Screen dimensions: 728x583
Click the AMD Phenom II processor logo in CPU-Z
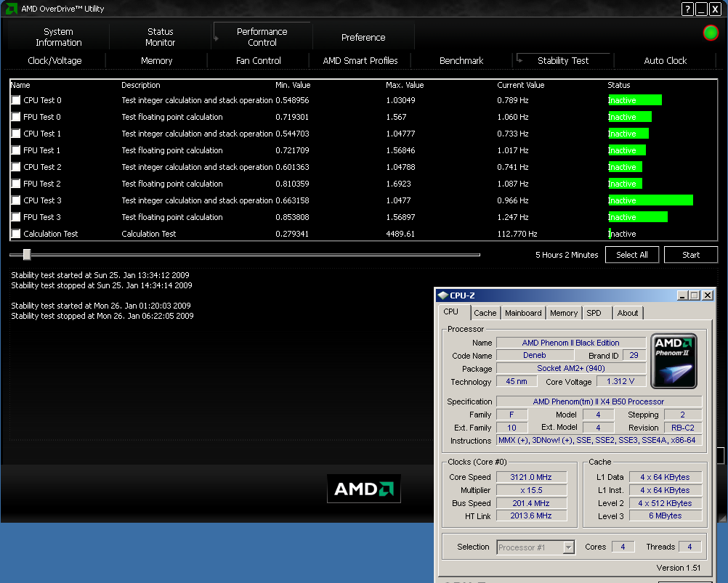[674, 361]
